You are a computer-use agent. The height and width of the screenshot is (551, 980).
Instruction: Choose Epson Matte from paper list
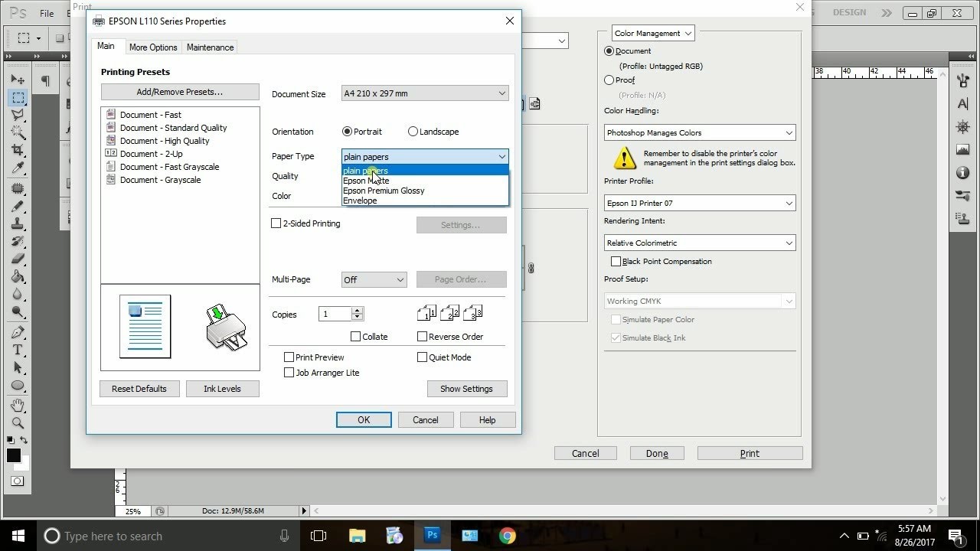tap(425, 181)
